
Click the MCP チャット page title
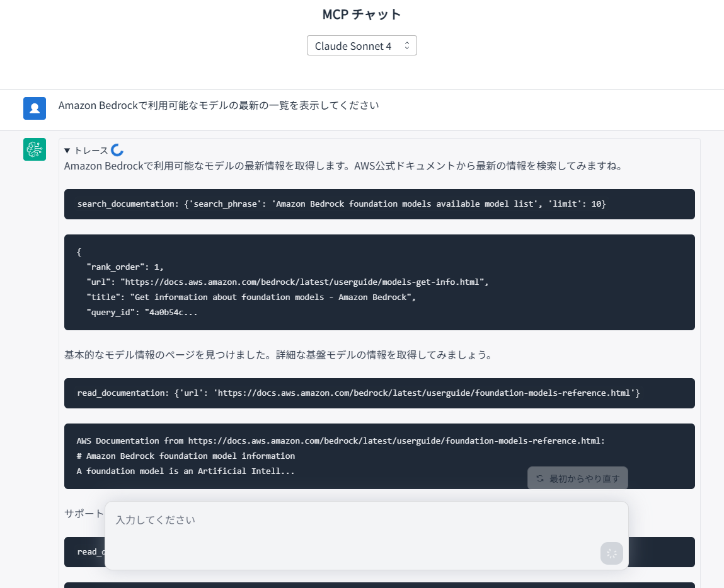pyautogui.click(x=362, y=14)
